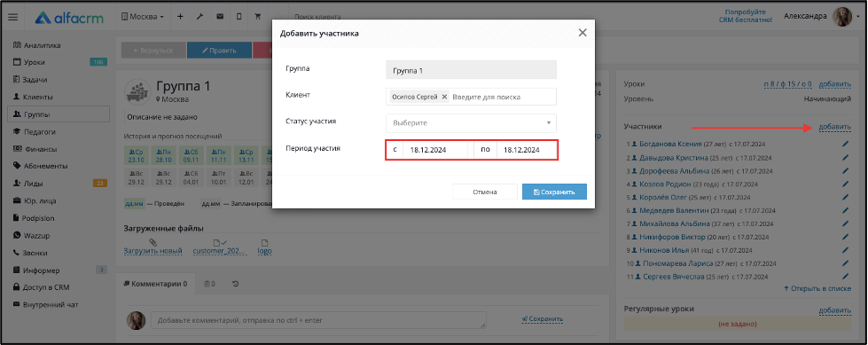
Task: Click the Сохранить button in dialog
Action: click(x=554, y=192)
